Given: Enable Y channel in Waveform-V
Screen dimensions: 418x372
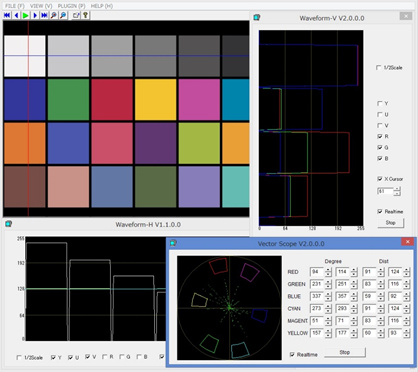Looking at the screenshot, I should click(379, 104).
